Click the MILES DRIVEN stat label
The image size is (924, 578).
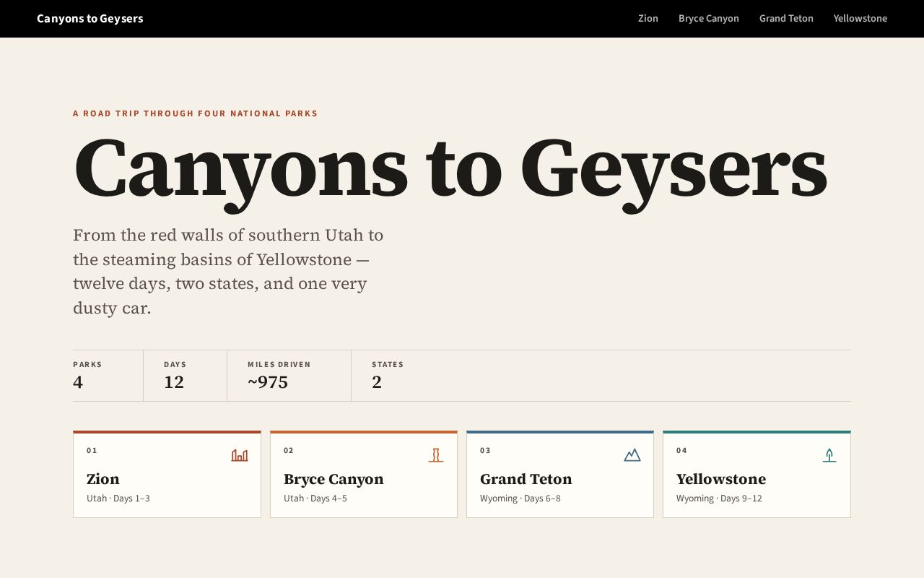[x=279, y=365]
